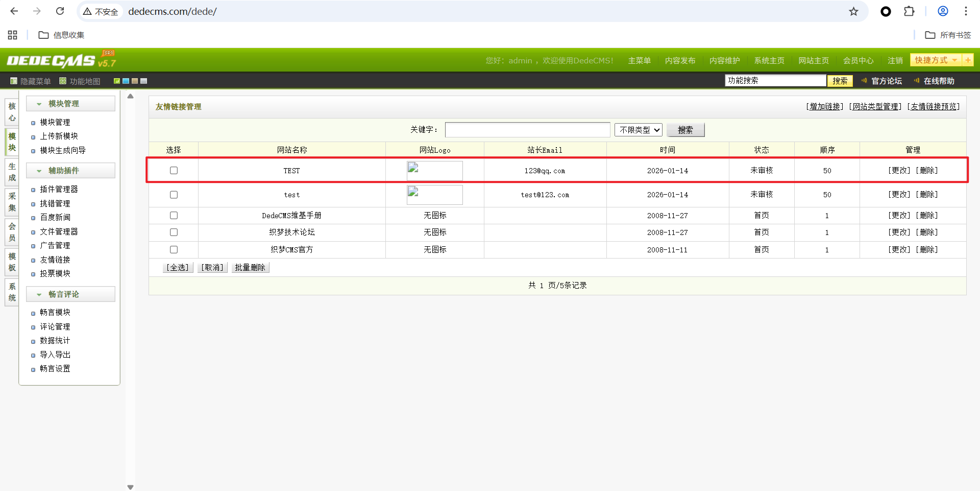Viewport: 980px width, 491px height.
Task: Focus the 功能搜索 input box
Action: [x=775, y=81]
